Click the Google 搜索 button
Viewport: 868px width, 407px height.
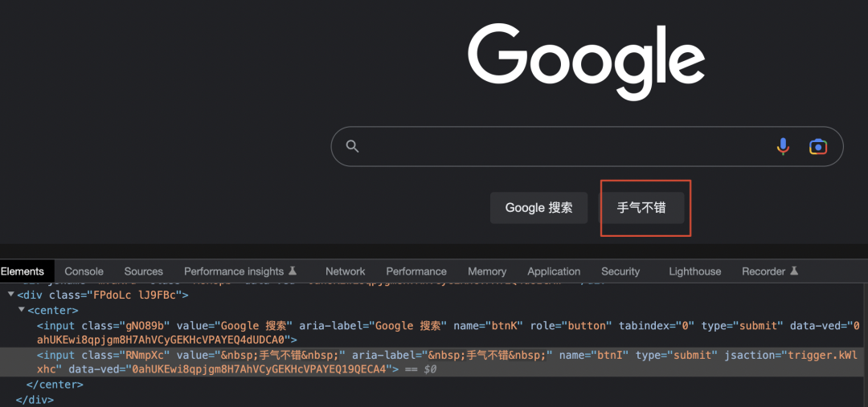click(538, 208)
